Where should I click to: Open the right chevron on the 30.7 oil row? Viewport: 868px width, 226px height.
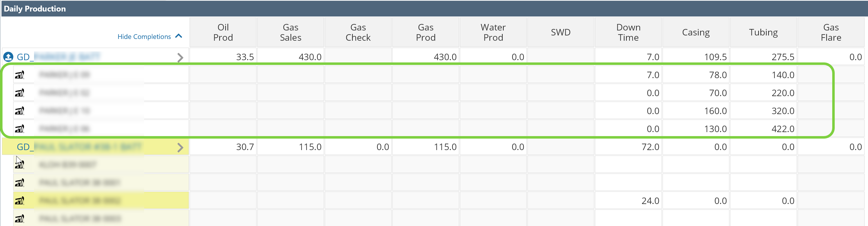click(180, 147)
